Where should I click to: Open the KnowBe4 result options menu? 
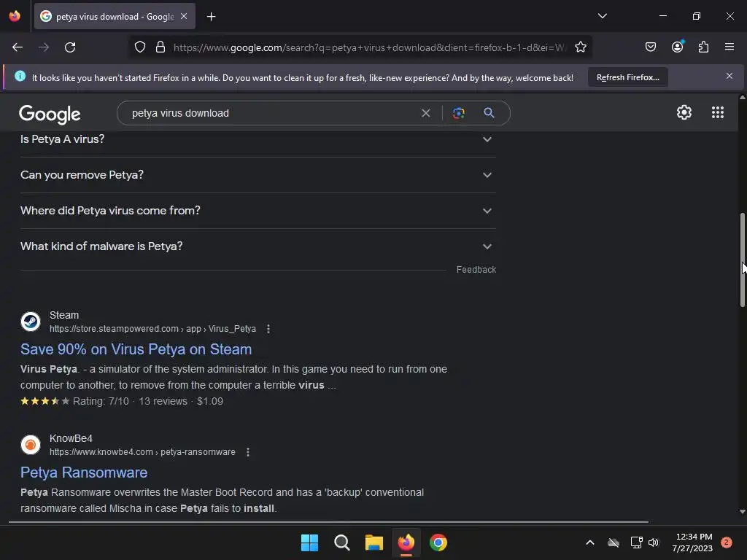(x=248, y=452)
